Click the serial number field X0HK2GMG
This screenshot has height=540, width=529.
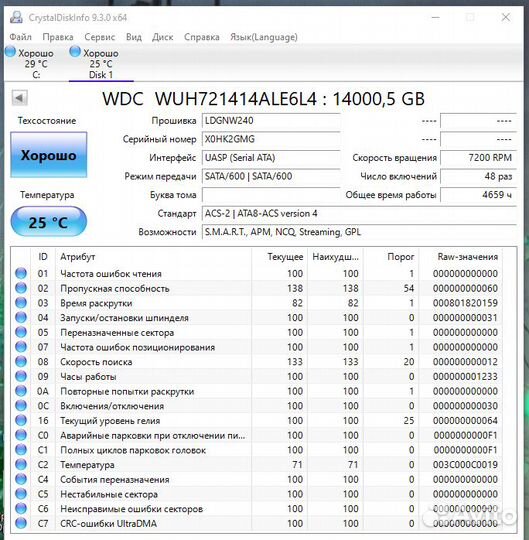(271, 139)
